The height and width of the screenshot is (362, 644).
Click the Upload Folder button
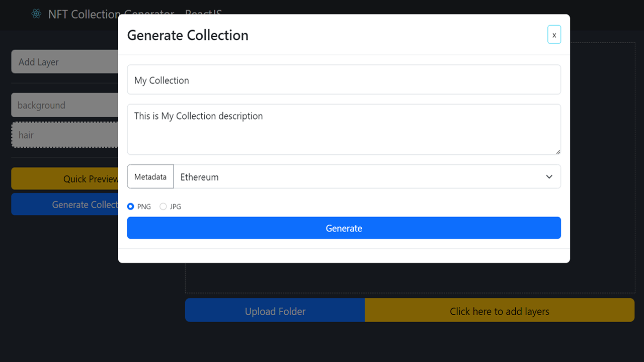275,311
